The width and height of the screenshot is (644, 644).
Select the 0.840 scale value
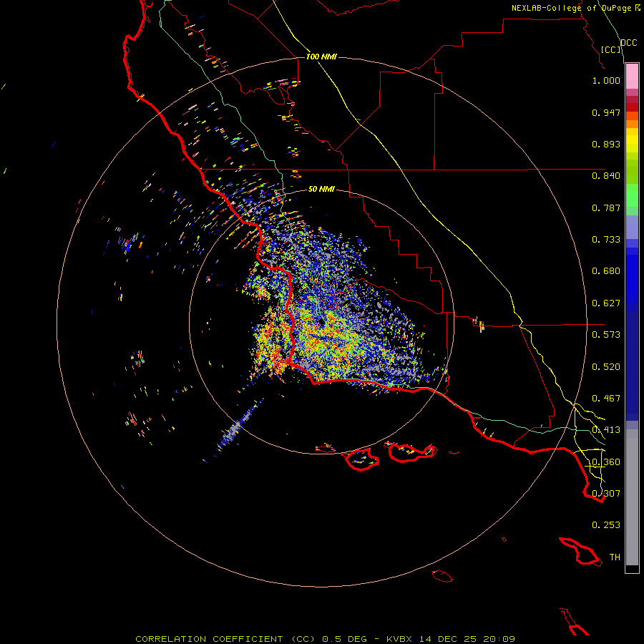pyautogui.click(x=606, y=176)
